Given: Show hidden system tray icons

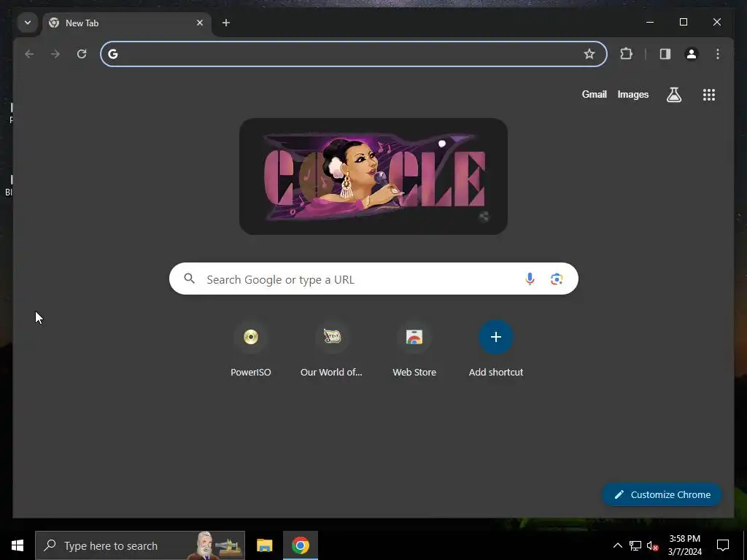Looking at the screenshot, I should tap(617, 545).
